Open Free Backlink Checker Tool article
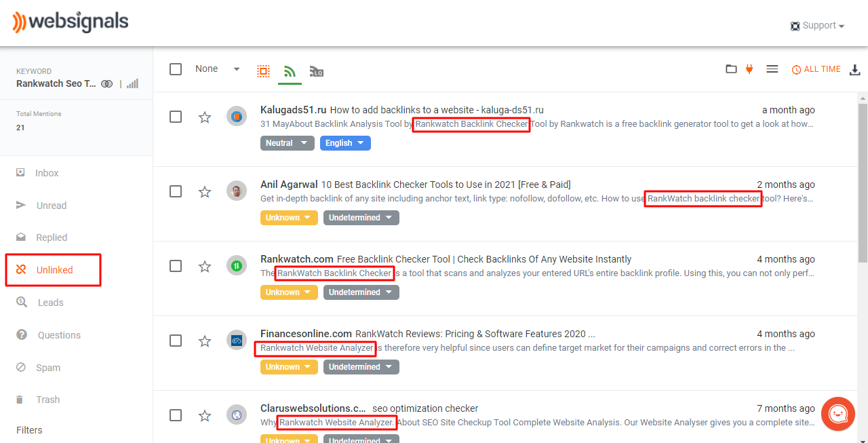 pyautogui.click(x=484, y=259)
